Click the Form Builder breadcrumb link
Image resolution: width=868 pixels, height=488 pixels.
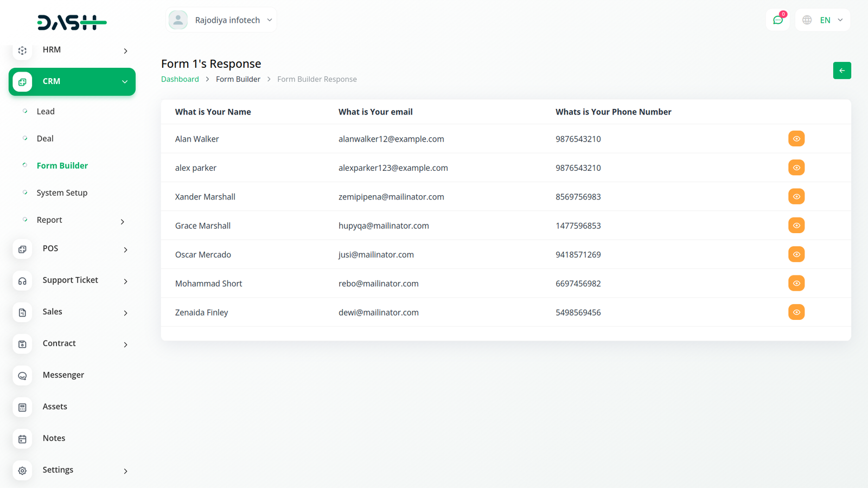click(x=238, y=79)
